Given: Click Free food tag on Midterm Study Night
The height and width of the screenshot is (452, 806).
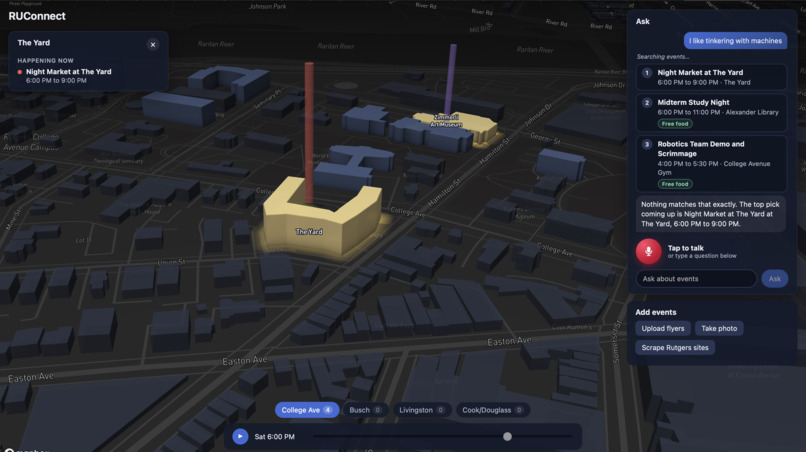Looking at the screenshot, I should [674, 123].
